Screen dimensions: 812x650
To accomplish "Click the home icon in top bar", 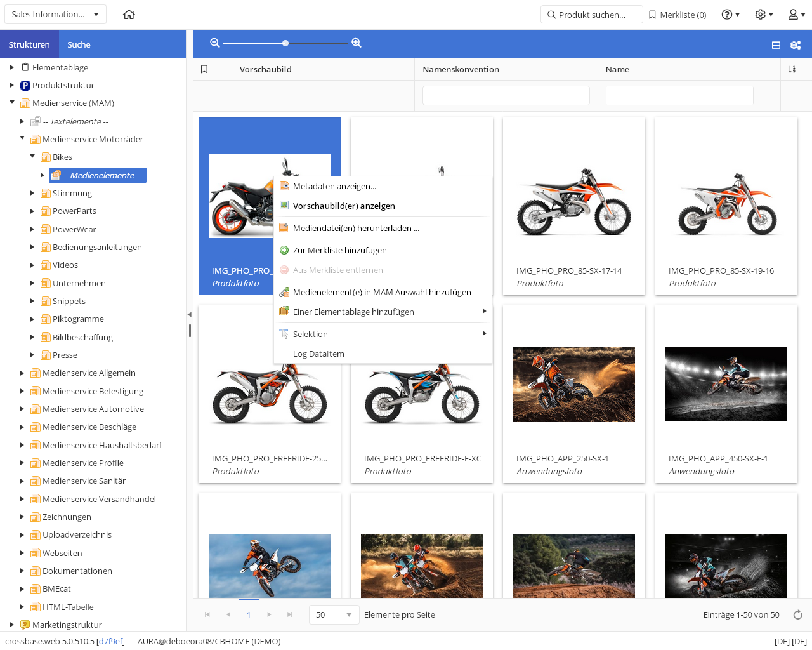I will coord(129,14).
